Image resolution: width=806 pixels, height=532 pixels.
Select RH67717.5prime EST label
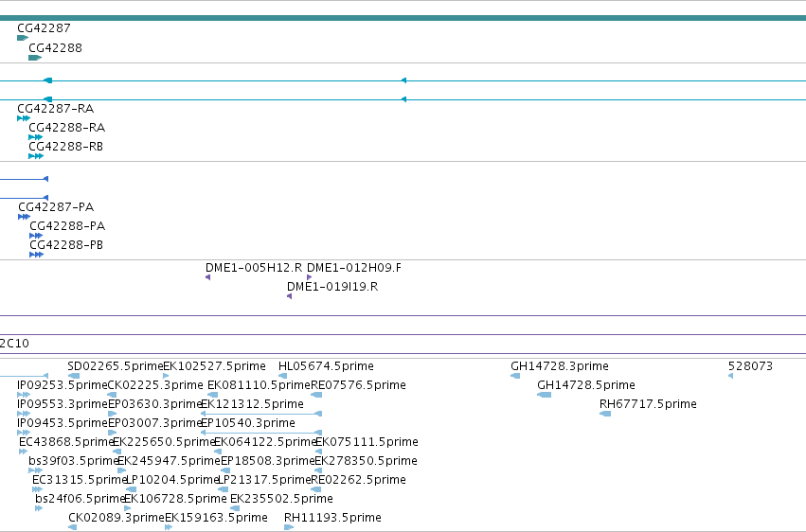pyautogui.click(x=648, y=404)
